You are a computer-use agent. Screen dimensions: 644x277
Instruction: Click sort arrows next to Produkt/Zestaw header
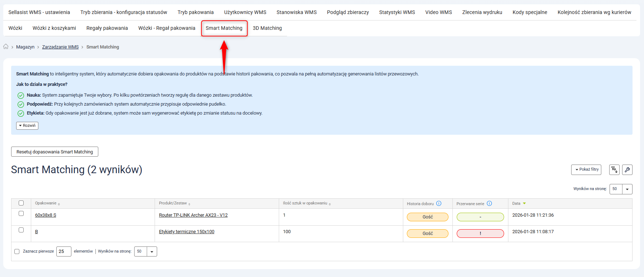[x=189, y=204]
